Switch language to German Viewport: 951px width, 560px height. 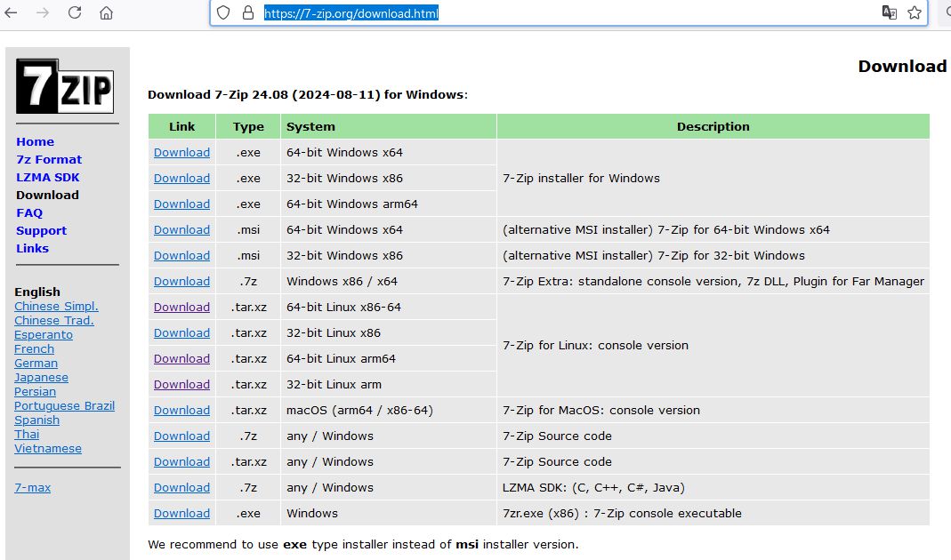pyautogui.click(x=36, y=364)
